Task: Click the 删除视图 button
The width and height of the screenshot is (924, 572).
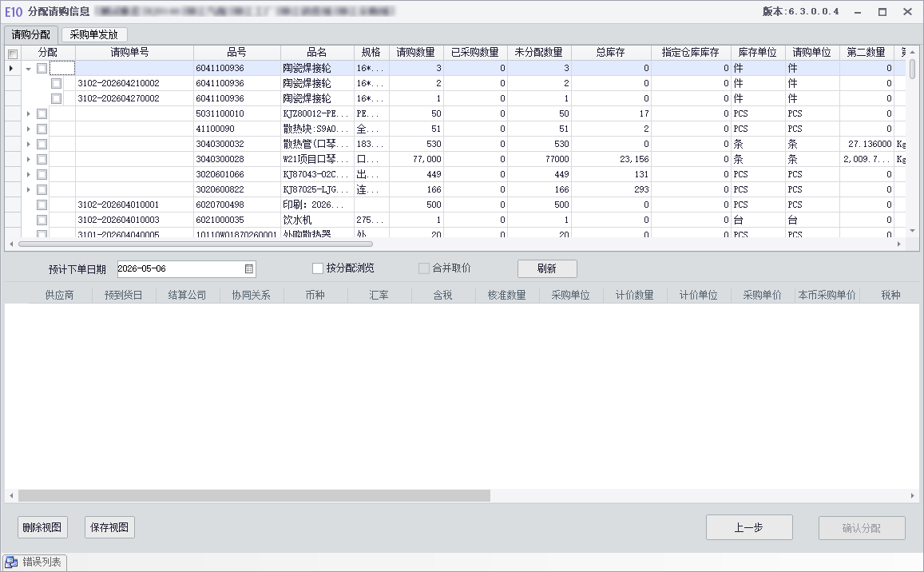Action: pos(42,527)
